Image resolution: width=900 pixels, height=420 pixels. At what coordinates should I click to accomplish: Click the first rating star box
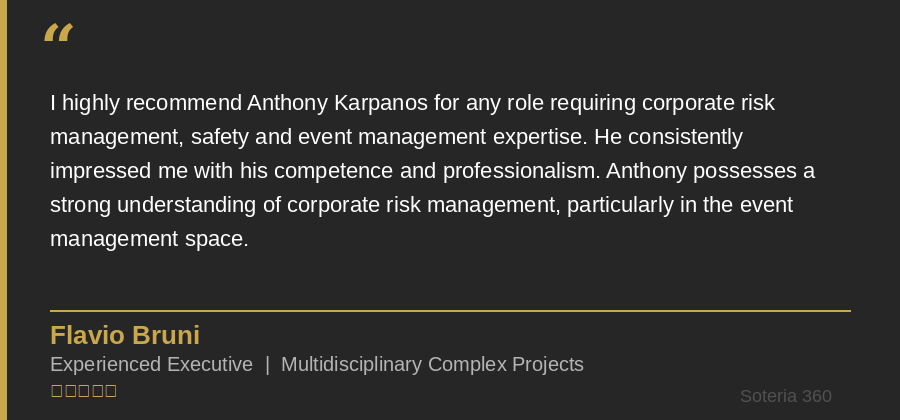[56, 391]
